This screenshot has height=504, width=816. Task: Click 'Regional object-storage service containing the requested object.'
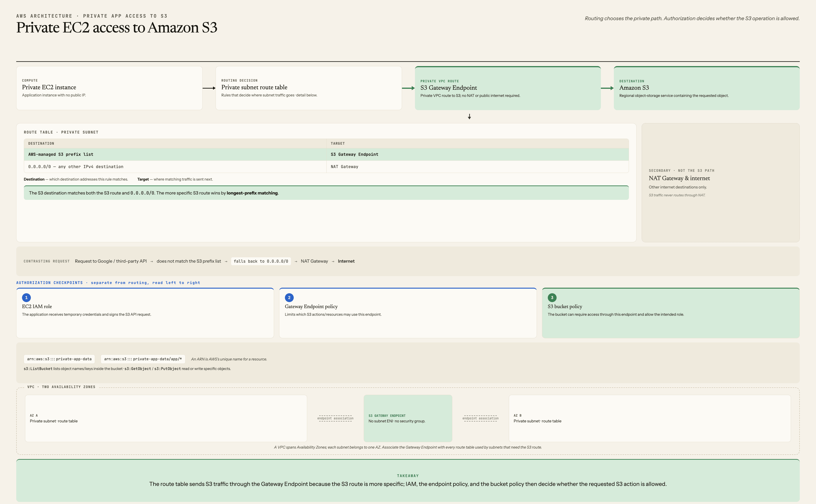(674, 96)
